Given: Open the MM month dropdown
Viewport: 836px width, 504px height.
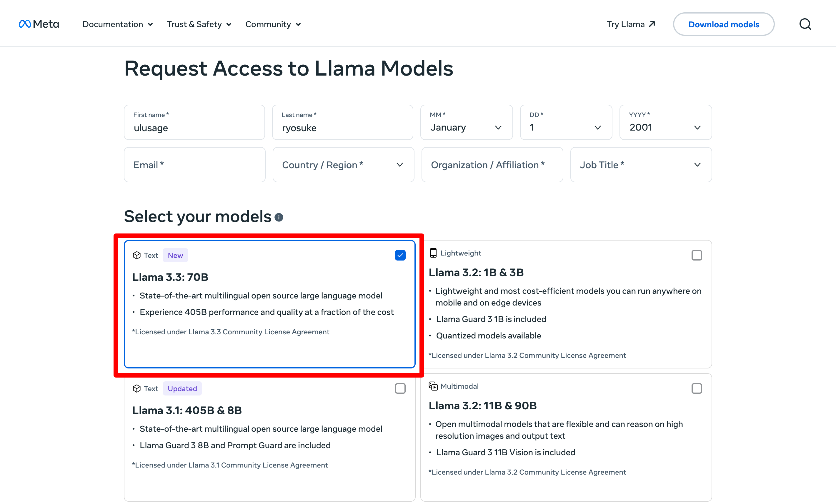Looking at the screenshot, I should point(466,122).
